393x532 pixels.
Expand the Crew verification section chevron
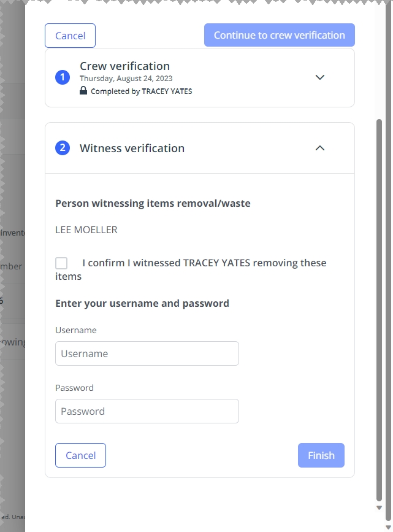(319, 77)
